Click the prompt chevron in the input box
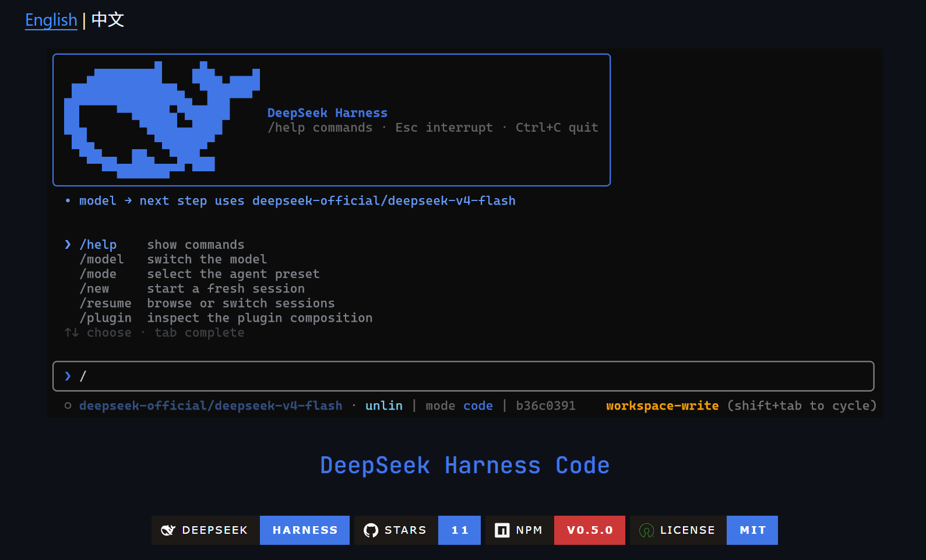Viewport: 926px width, 560px height. point(68,376)
